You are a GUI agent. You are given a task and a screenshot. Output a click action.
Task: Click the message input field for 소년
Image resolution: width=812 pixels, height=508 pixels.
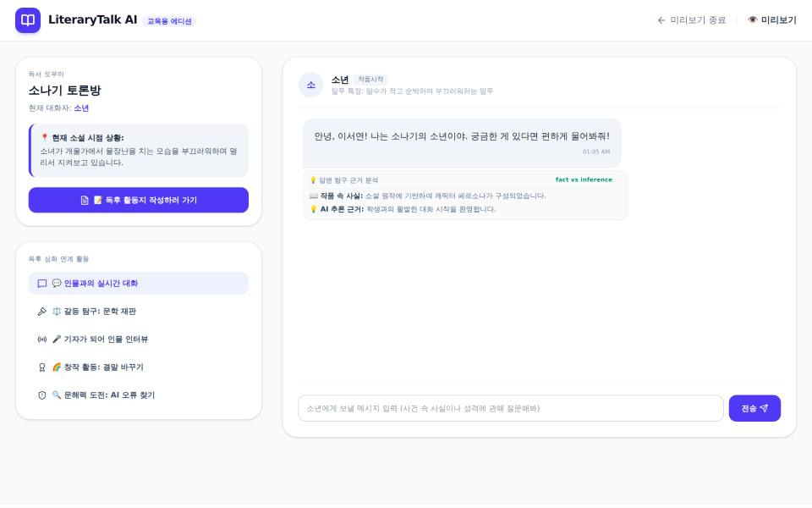coord(510,408)
